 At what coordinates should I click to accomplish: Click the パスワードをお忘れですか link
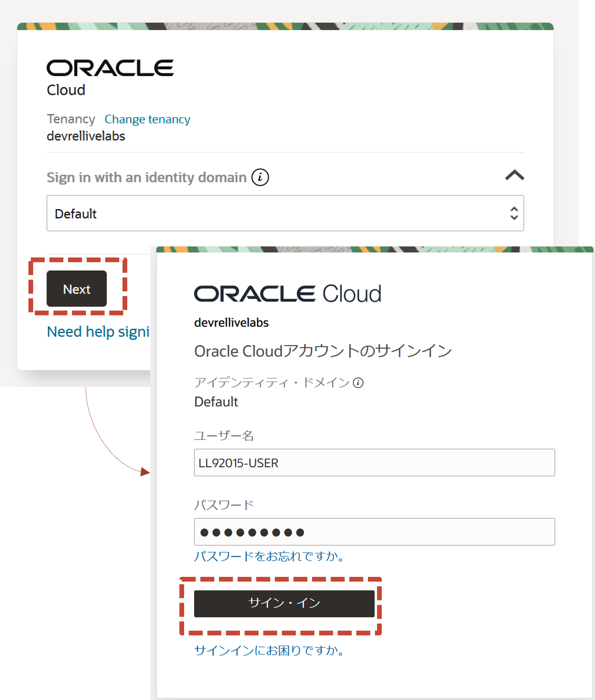(x=269, y=556)
